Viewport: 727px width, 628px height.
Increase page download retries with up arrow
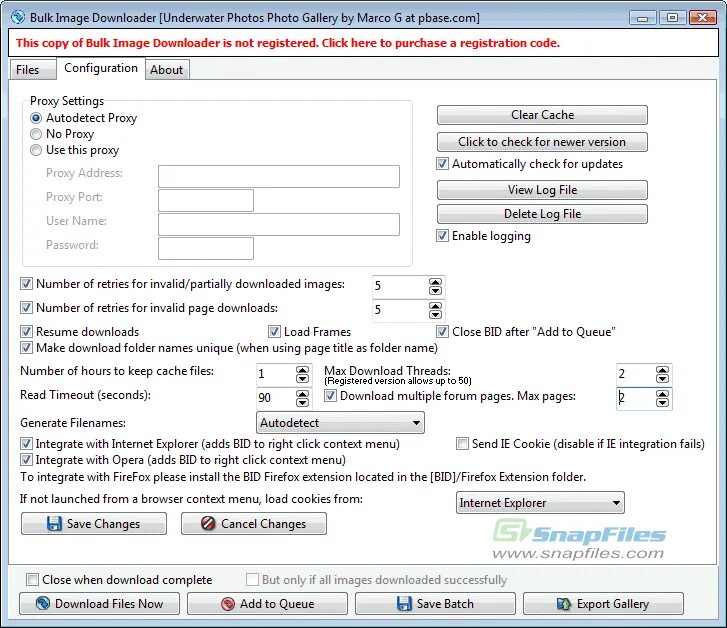click(x=435, y=306)
